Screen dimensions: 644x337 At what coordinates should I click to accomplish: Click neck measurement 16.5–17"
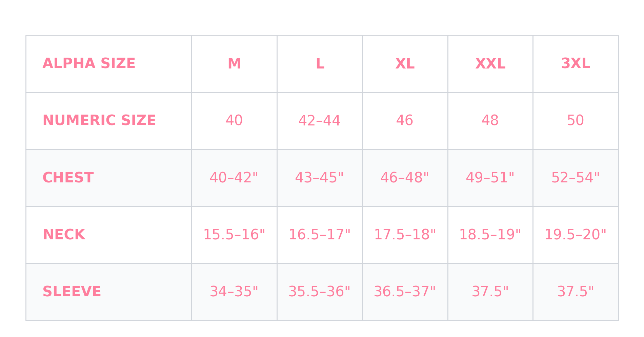point(319,235)
